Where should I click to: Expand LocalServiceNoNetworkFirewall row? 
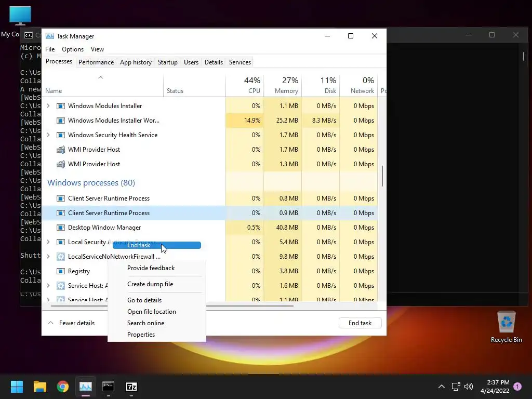(x=48, y=257)
